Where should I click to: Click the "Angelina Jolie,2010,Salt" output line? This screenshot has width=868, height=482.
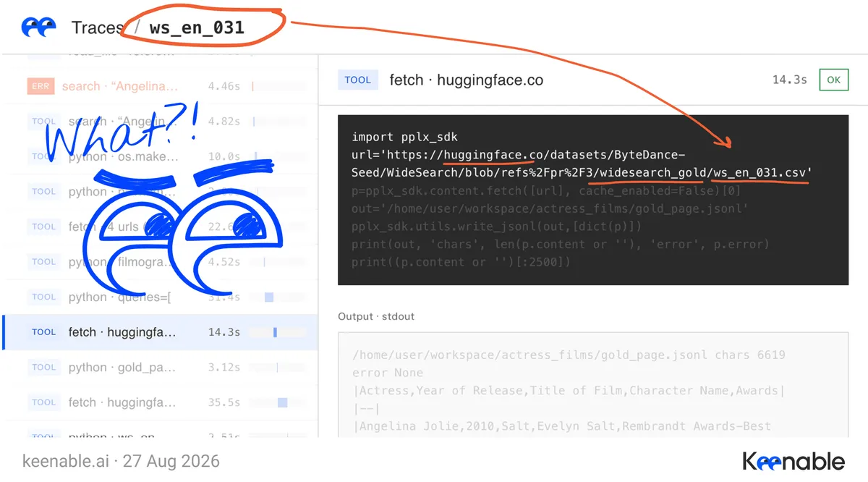click(562, 426)
